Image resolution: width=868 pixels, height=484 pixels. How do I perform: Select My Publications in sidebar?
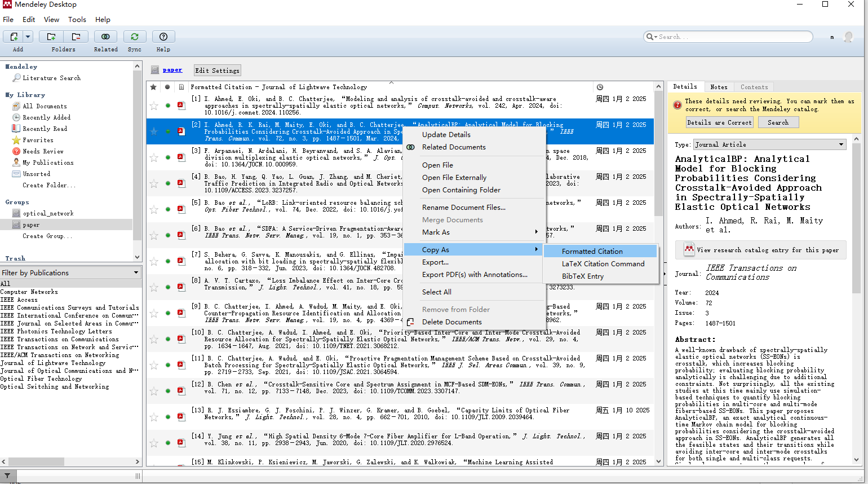(48, 162)
